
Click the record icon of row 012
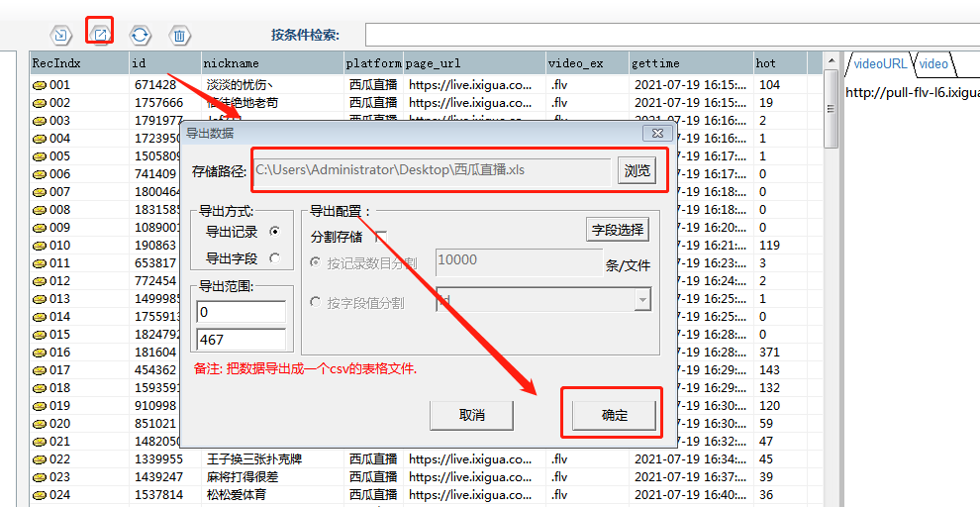click(40, 280)
